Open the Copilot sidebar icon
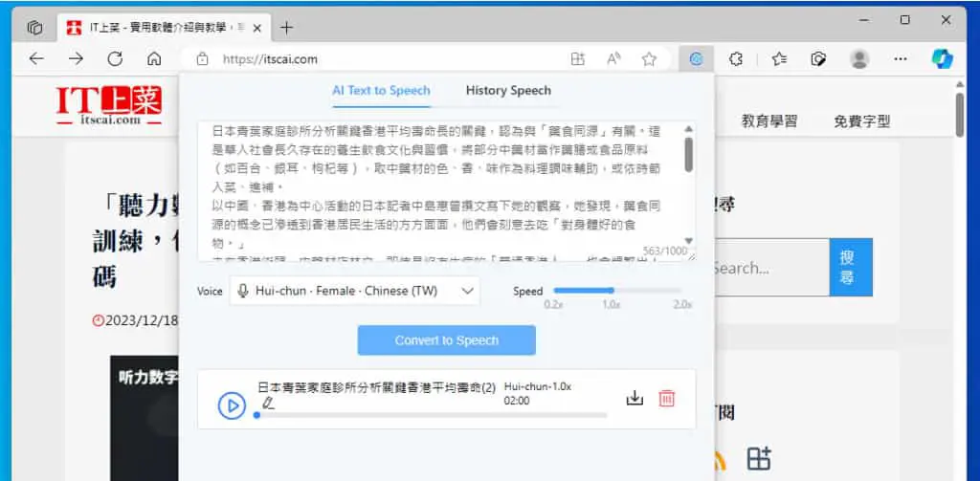This screenshot has width=980, height=481. tap(942, 59)
